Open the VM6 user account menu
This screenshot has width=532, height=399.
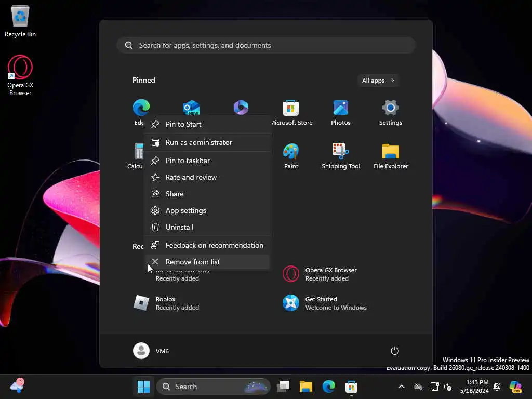(151, 351)
